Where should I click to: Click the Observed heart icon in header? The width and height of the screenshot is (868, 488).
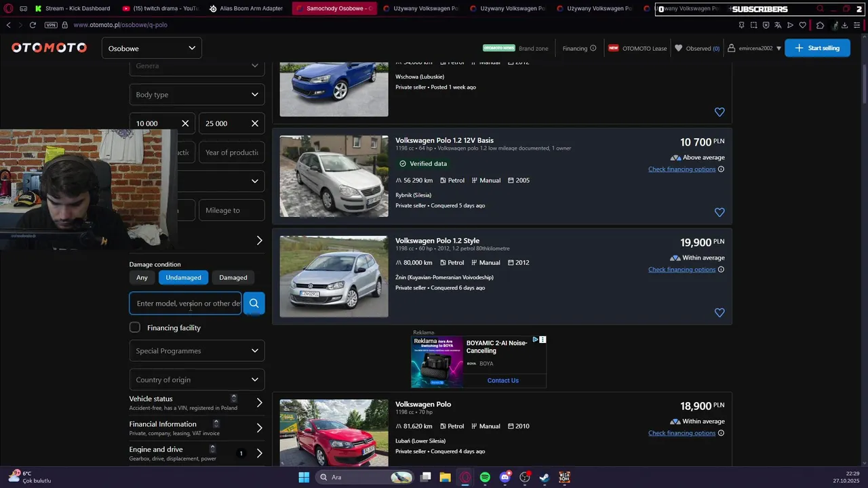[678, 48]
